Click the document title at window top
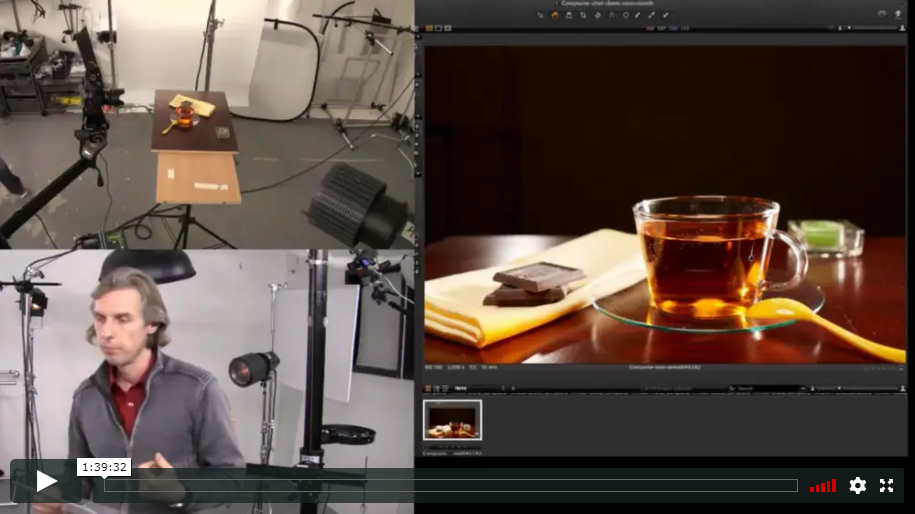Viewport: 915px width, 514px height. (x=607, y=4)
